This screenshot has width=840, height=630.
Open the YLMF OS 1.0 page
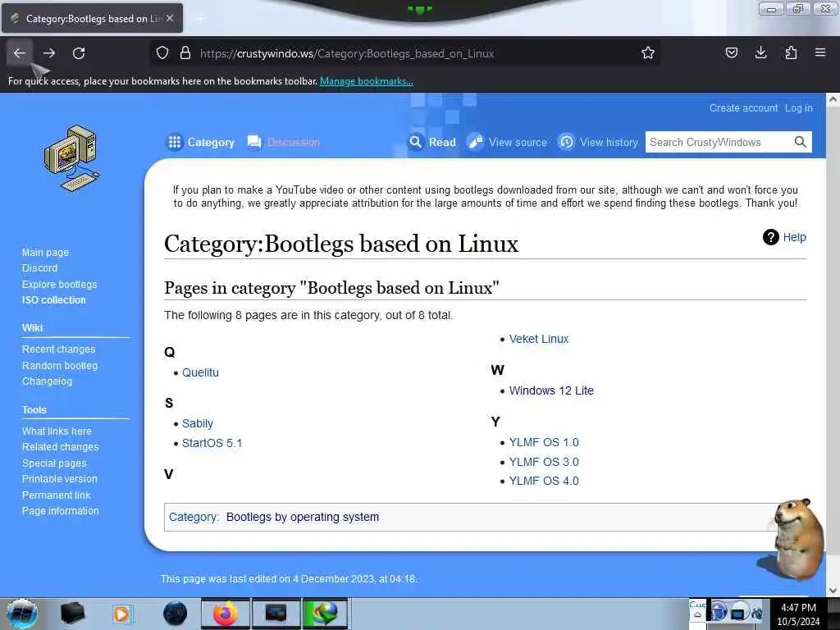[x=544, y=442]
